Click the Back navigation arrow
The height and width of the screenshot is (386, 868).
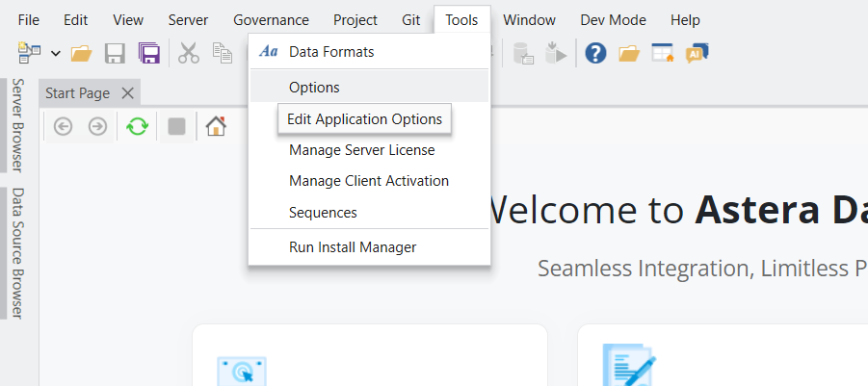(x=64, y=126)
